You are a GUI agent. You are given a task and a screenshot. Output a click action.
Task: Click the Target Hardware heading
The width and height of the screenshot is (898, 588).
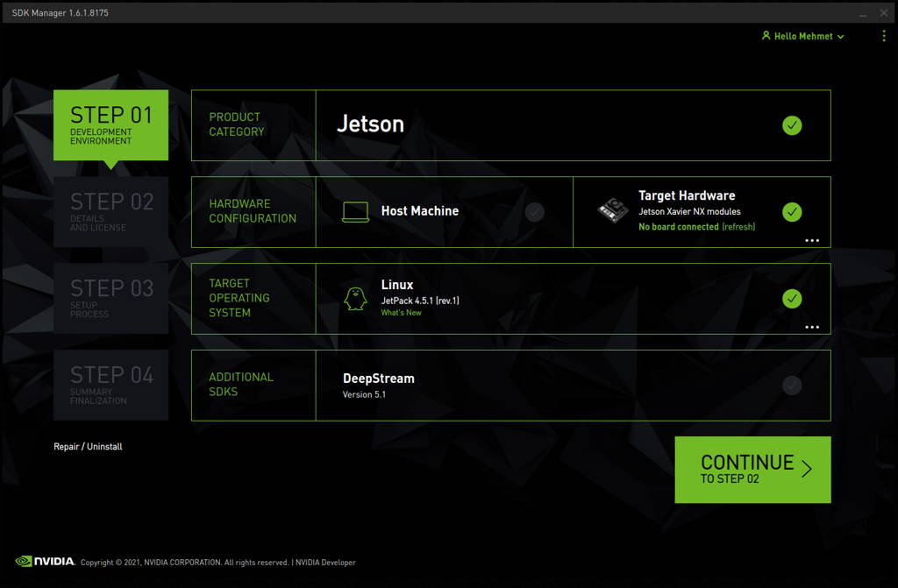click(687, 195)
